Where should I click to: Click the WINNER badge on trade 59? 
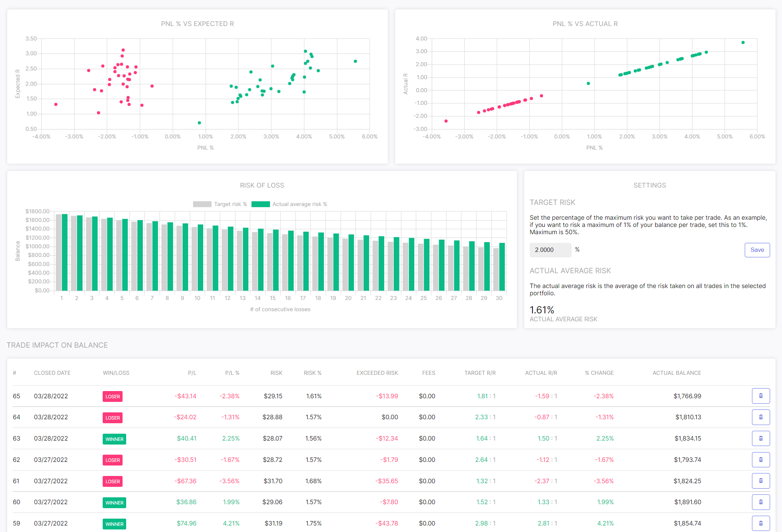tap(114, 524)
